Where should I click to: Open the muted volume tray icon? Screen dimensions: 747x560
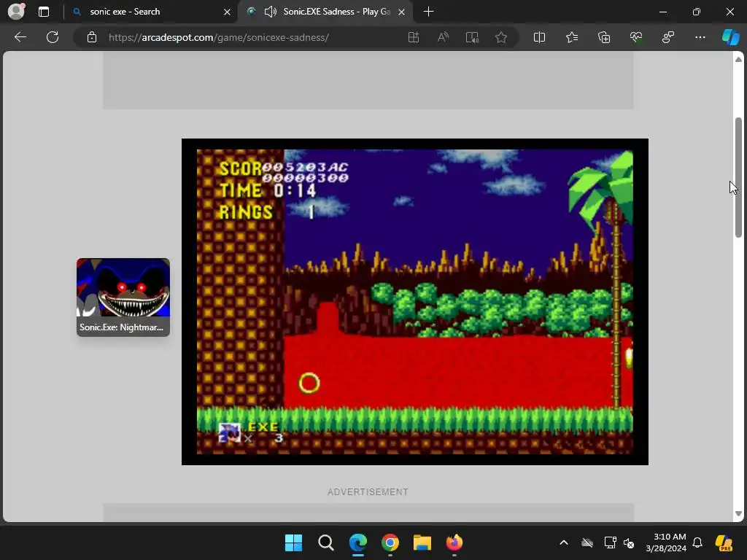coord(629,542)
